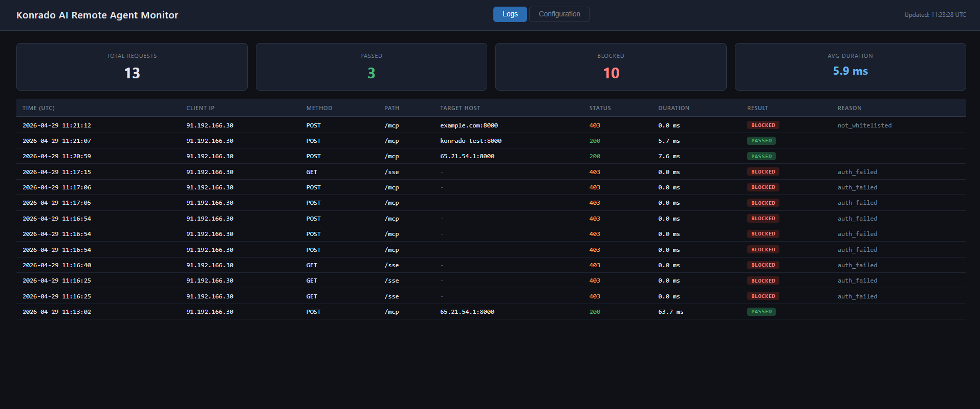
Task: Click the REASON column header
Action: [850, 108]
